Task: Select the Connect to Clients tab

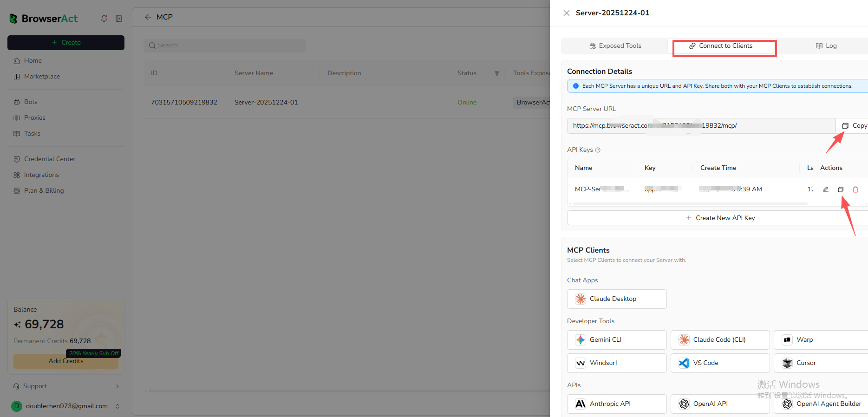Action: pos(721,46)
